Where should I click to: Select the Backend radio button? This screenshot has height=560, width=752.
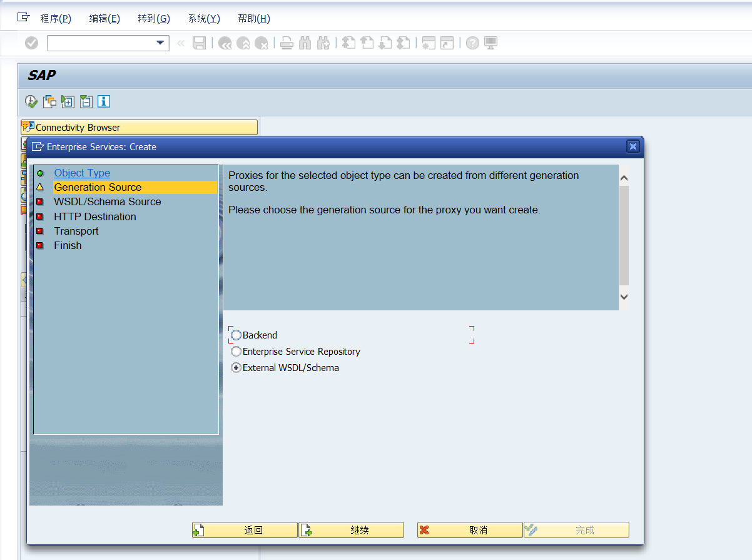236,335
